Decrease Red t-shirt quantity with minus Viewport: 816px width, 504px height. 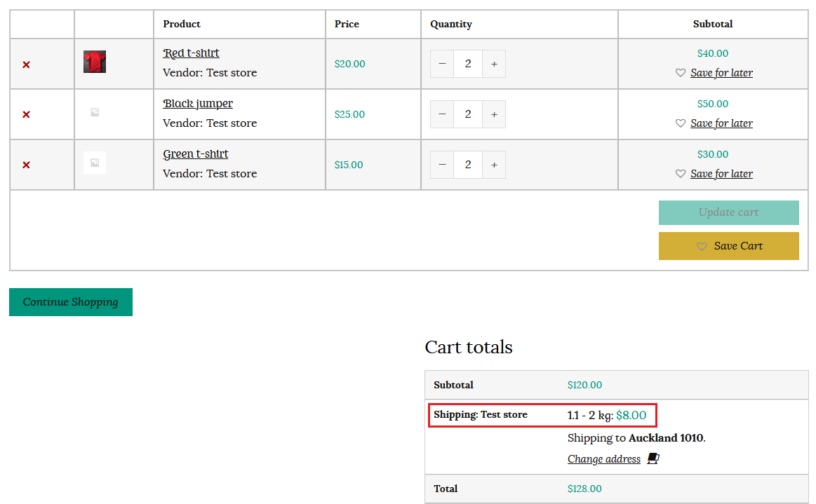442,64
